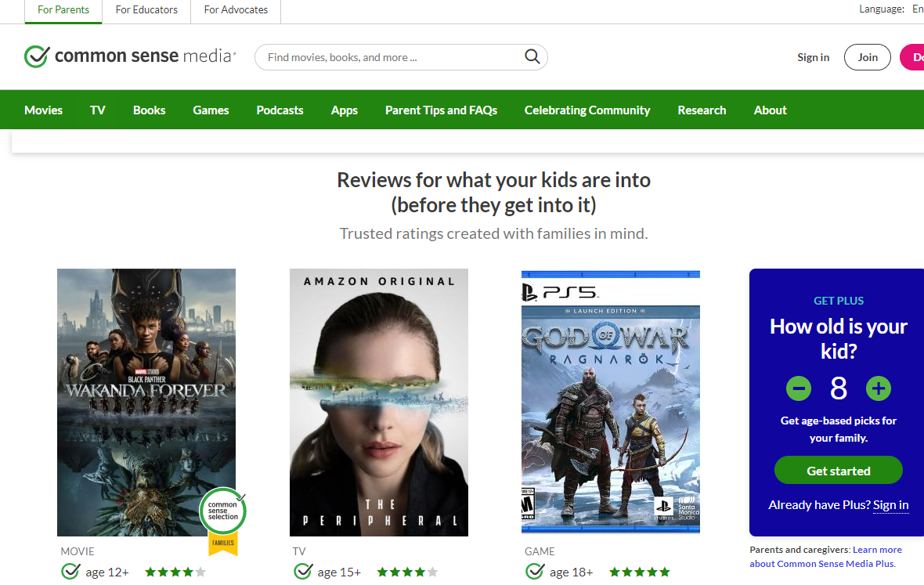Click Sign in link in Plus panel
This screenshot has height=585, width=924.
pos(890,505)
